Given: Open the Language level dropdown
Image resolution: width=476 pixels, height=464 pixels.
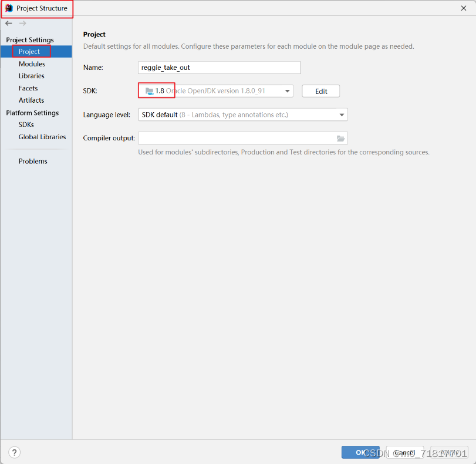Looking at the screenshot, I should tap(342, 115).
